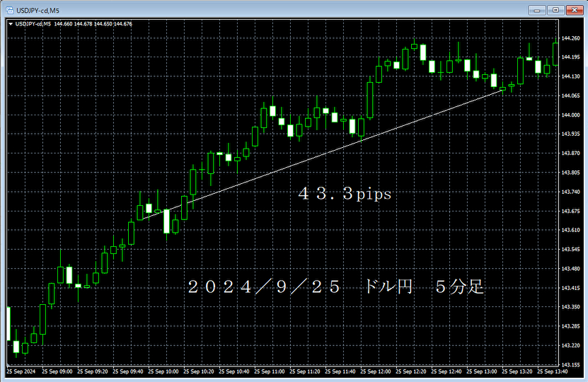Close the USDJPY-cd,M5 chart window
The width and height of the screenshot is (588, 382).
[x=574, y=10]
